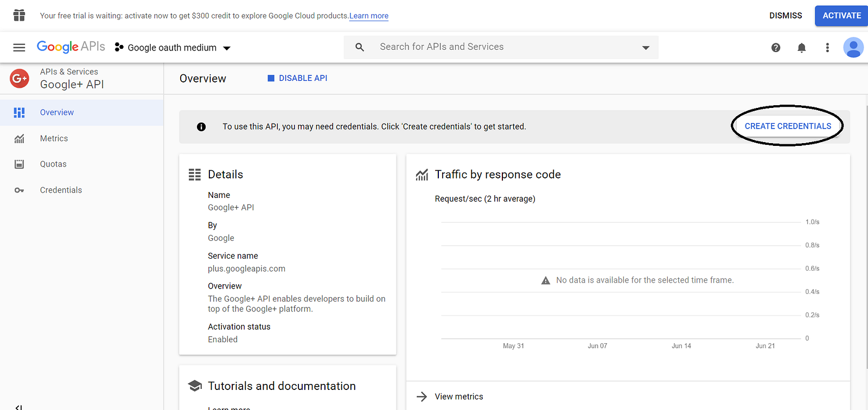Dismiss the free trial banner

786,16
